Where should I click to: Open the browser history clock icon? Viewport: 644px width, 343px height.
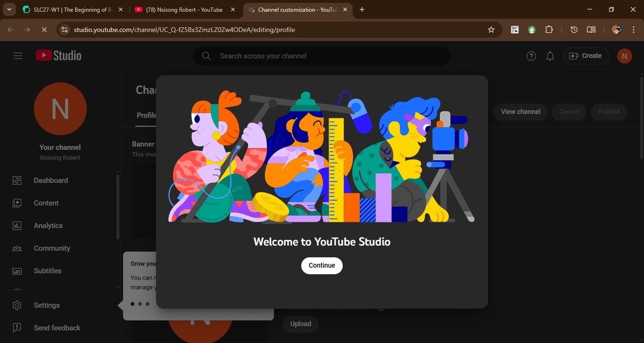[574, 30]
